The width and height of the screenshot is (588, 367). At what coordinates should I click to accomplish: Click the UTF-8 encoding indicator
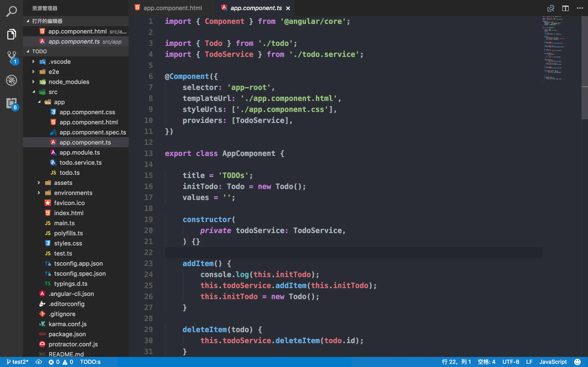pyautogui.click(x=511, y=362)
